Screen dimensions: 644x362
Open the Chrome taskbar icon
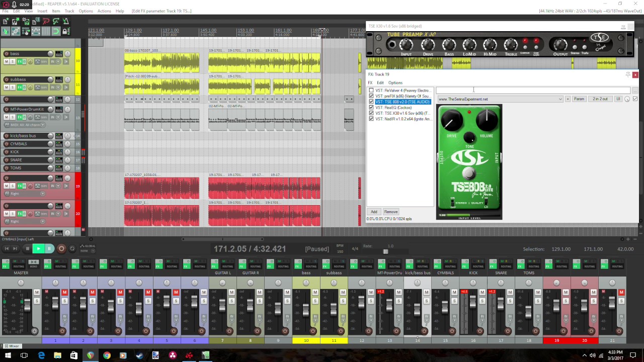(x=107, y=355)
